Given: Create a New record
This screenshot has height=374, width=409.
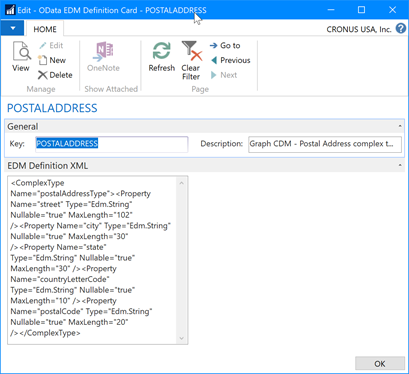Looking at the screenshot, I should coord(52,60).
